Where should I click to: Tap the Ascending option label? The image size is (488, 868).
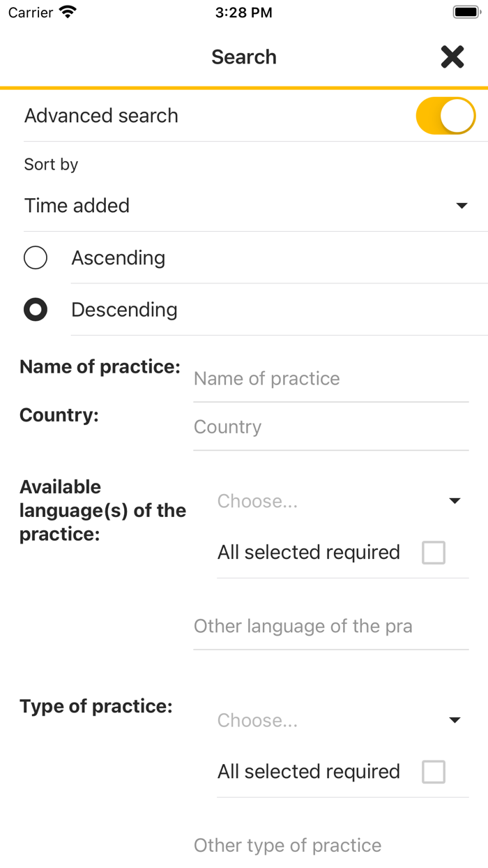click(119, 258)
